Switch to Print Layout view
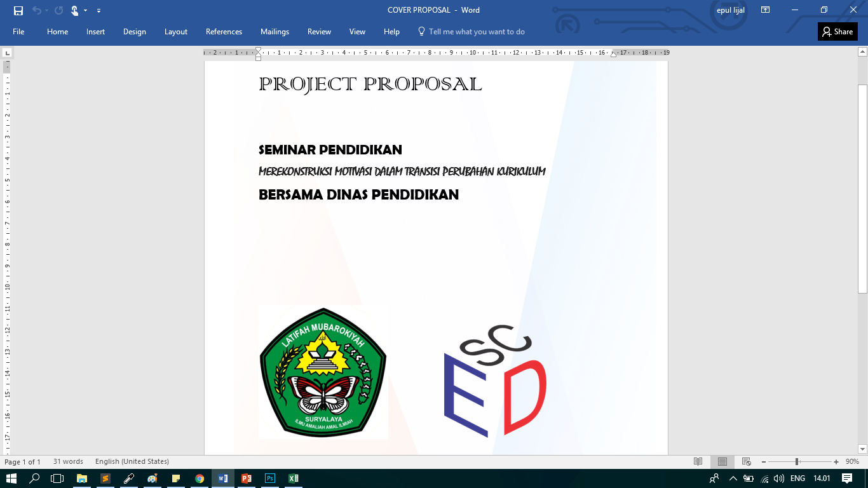This screenshot has height=488, width=868. point(722,462)
